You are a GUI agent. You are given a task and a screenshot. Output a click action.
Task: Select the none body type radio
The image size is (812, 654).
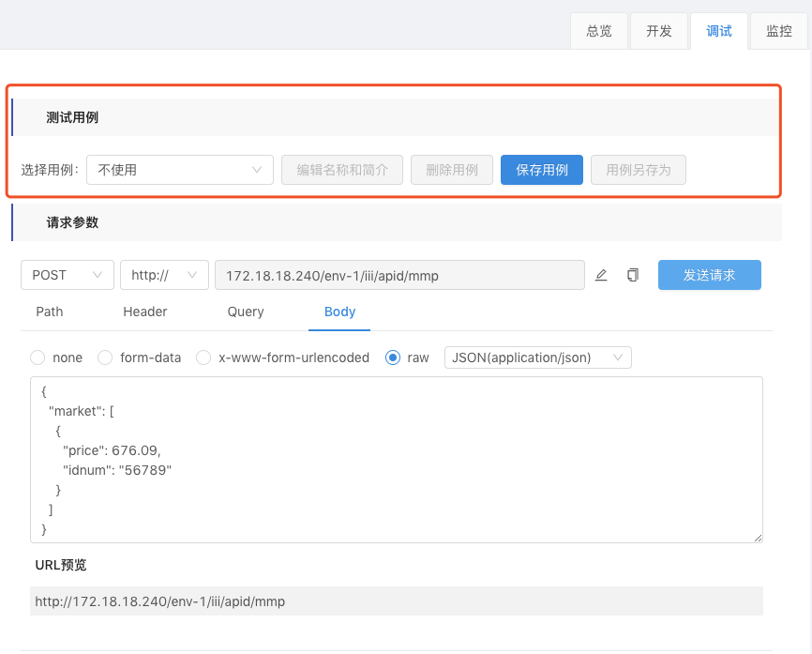[38, 357]
